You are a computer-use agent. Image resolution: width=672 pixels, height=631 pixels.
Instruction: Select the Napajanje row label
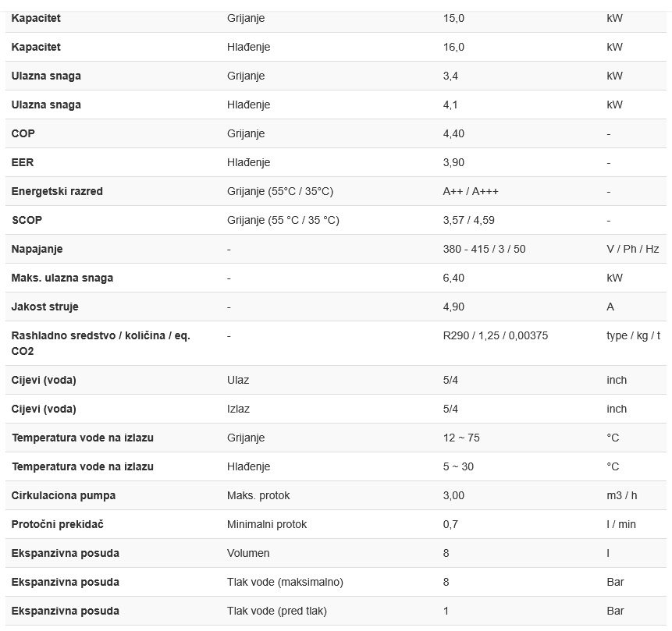tap(37, 249)
